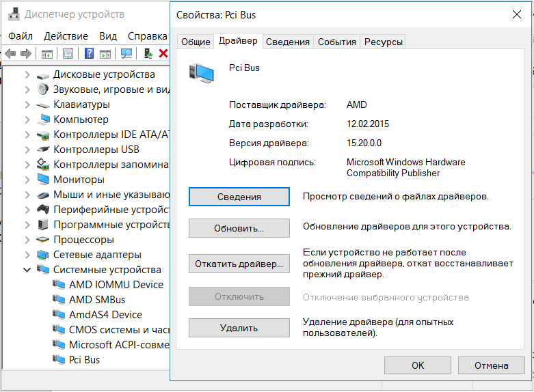Viewport: 534px width, 392px height.
Task: Click the red X uninstall device icon
Action: [x=163, y=53]
